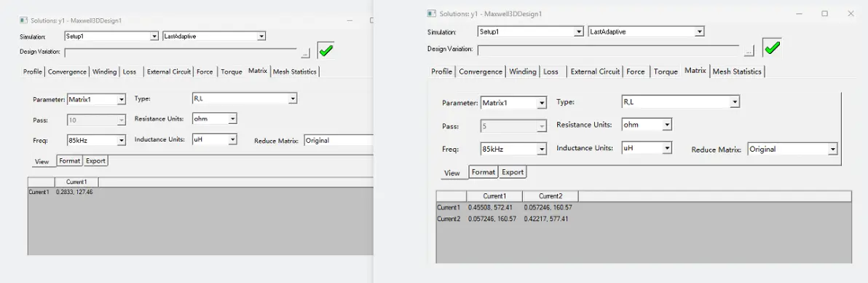Switch to Winding tab in left window

[105, 71]
